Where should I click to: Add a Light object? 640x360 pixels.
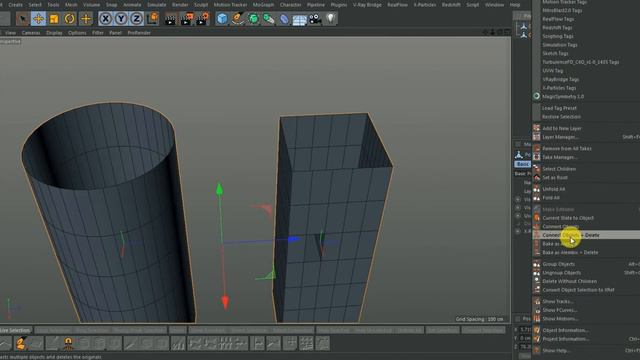(x=331, y=19)
